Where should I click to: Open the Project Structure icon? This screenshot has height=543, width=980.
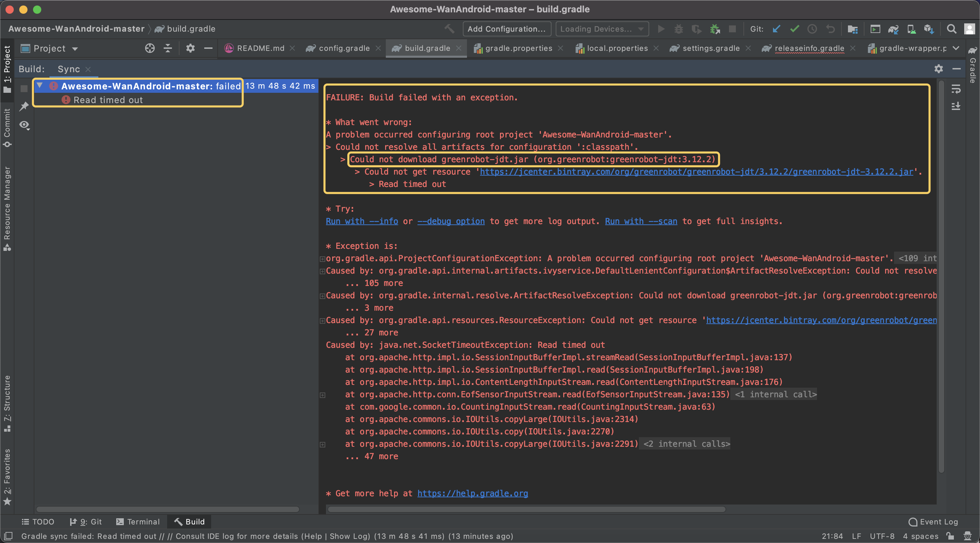[852, 29]
